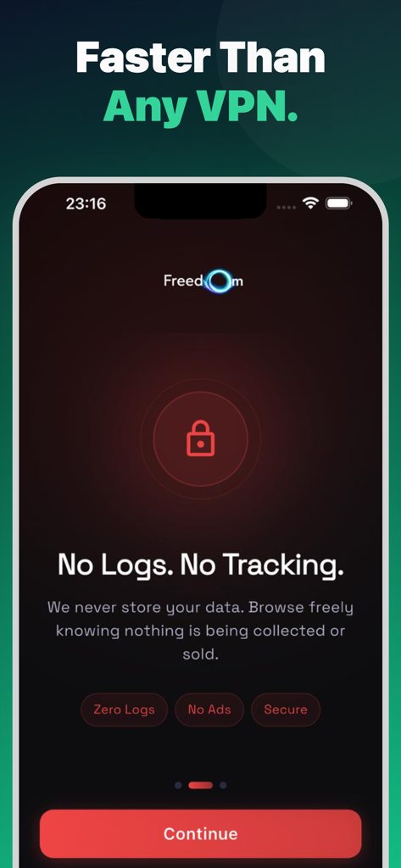Go to first onboarding page dot

178,785
